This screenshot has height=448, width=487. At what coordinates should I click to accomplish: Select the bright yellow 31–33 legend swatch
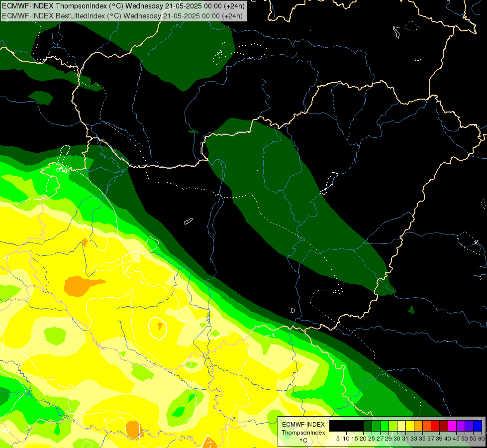pos(410,426)
